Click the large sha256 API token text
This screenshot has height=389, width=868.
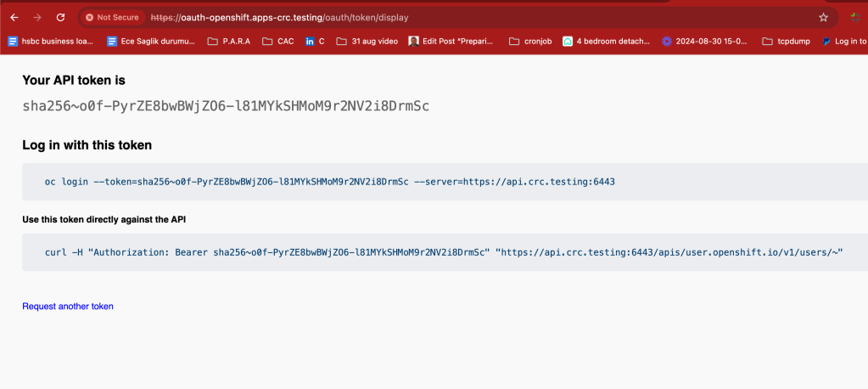pyautogui.click(x=226, y=106)
